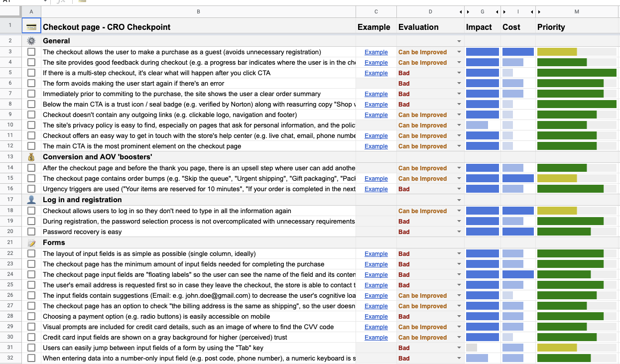The height and width of the screenshot is (364, 620).
Task: Open the Evaluation dropdown in row 3
Action: tap(459, 52)
